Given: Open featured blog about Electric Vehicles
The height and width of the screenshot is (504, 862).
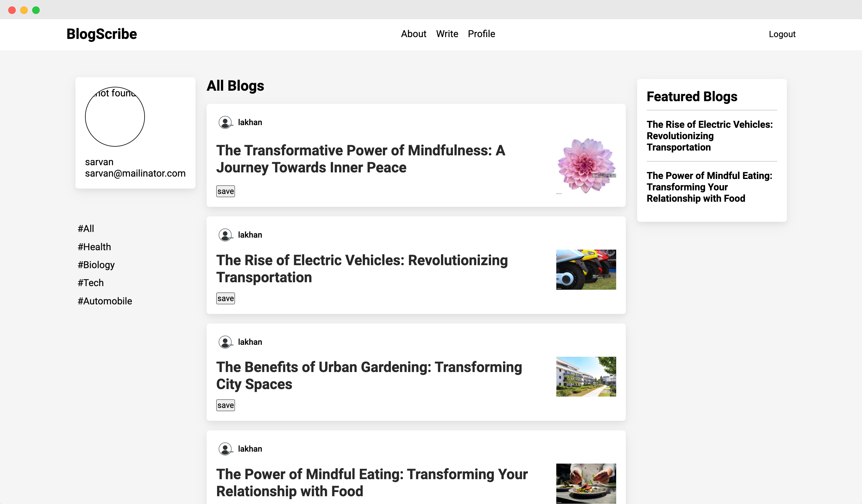Looking at the screenshot, I should [709, 136].
